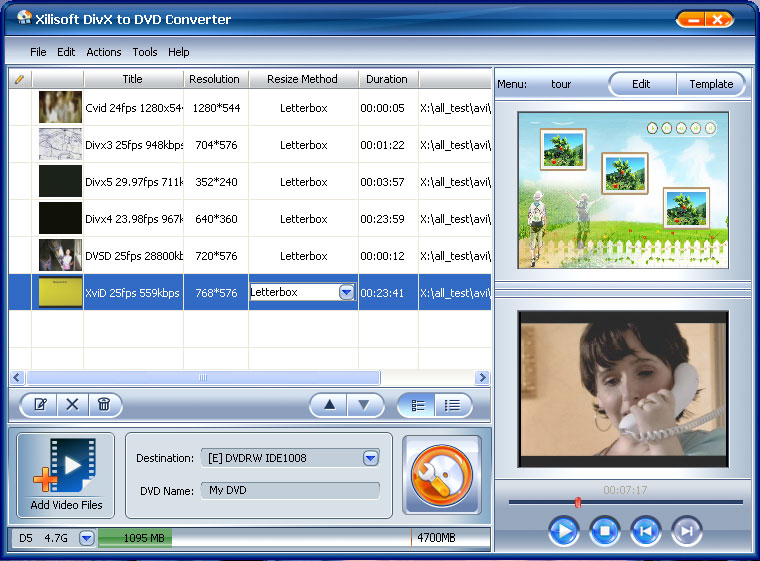Click the 4700MB capacity label
760x561 pixels.
pyautogui.click(x=436, y=538)
